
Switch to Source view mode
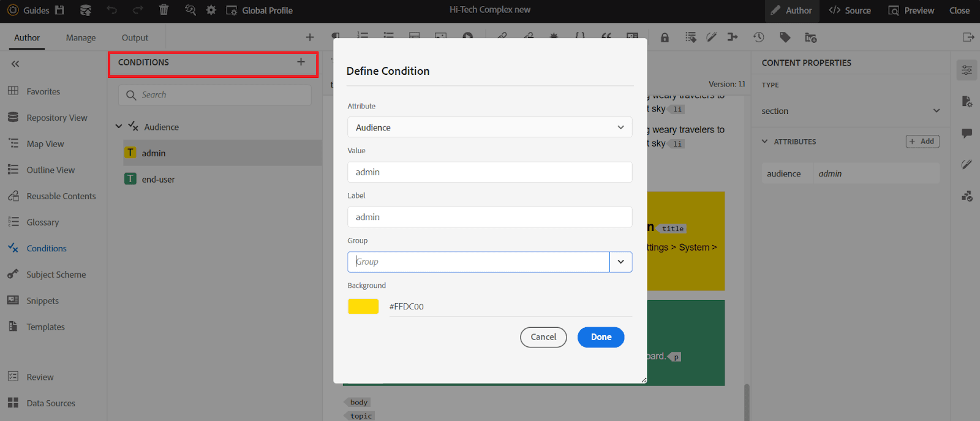point(850,10)
